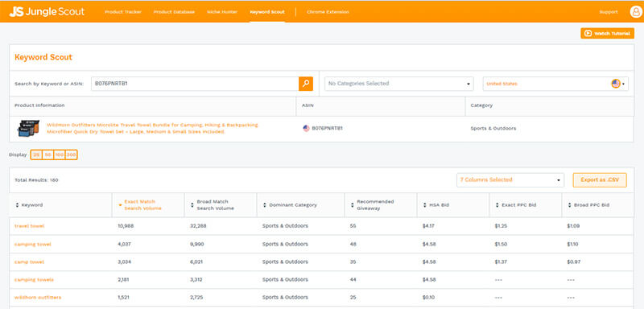This screenshot has width=644, height=309.
Task: Open the Support link
Action: [609, 12]
